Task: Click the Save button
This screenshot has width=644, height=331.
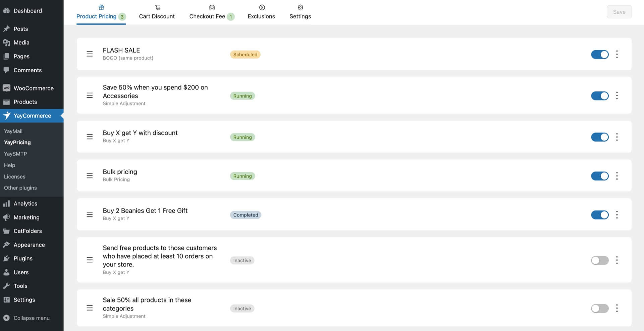Action: (x=619, y=12)
